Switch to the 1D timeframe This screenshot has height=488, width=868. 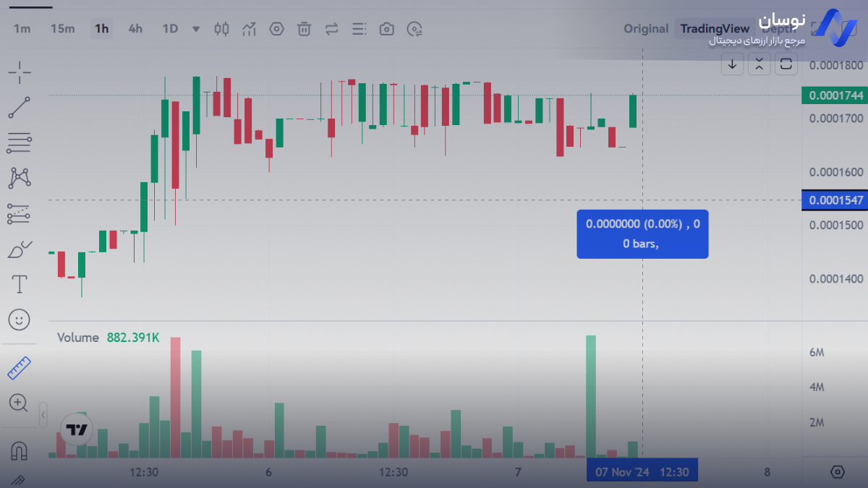170,29
